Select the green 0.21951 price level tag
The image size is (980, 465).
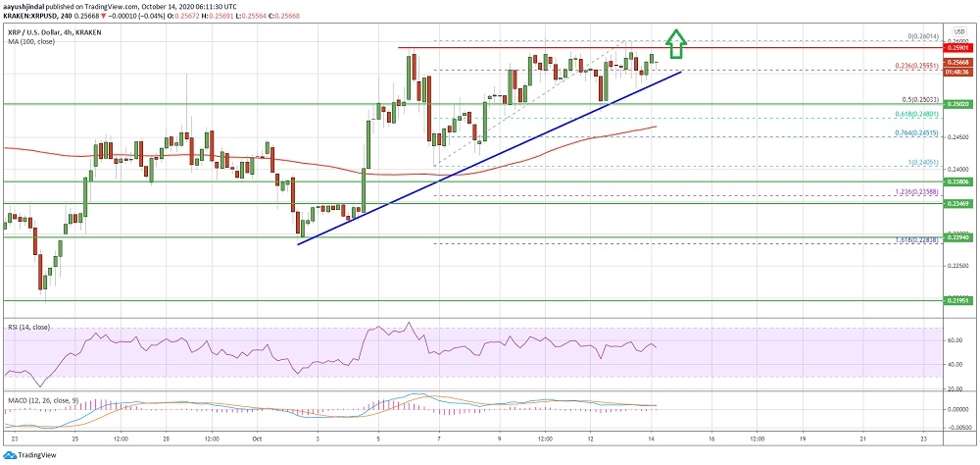(960, 301)
